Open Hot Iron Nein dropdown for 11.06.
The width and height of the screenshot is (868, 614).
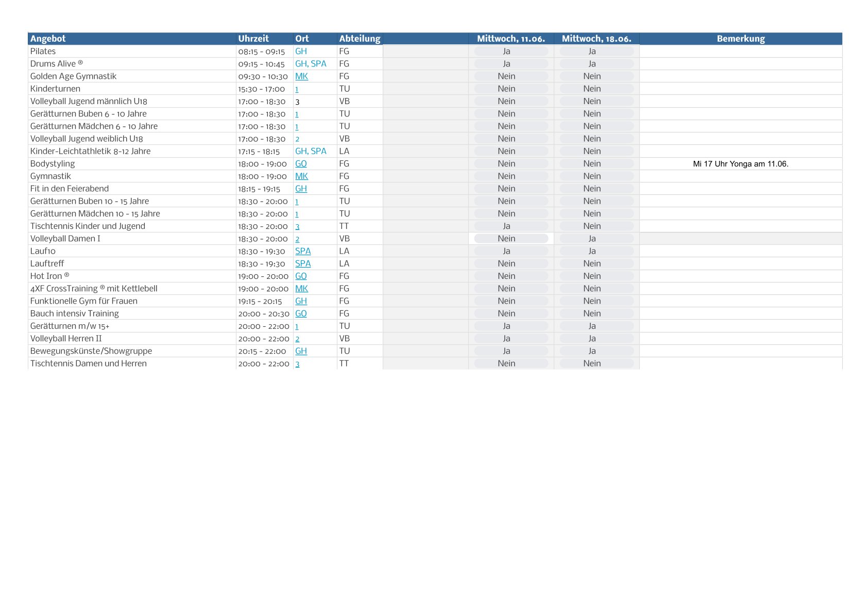pyautogui.click(x=511, y=276)
